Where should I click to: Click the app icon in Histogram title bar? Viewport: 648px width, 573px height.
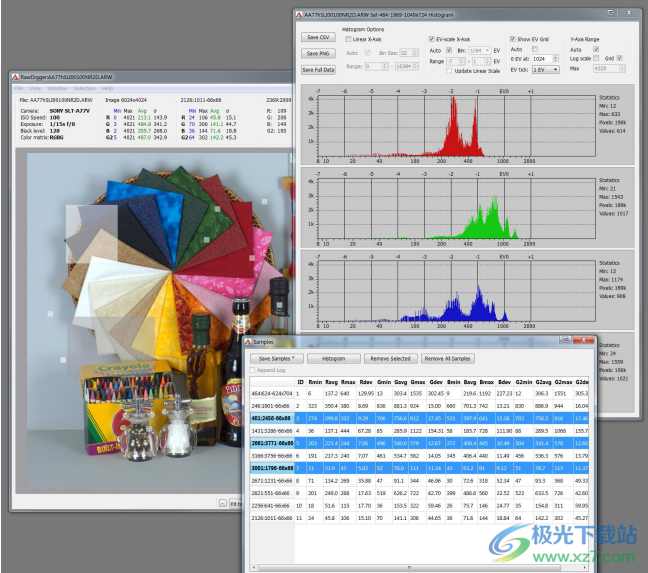pyautogui.click(x=299, y=15)
